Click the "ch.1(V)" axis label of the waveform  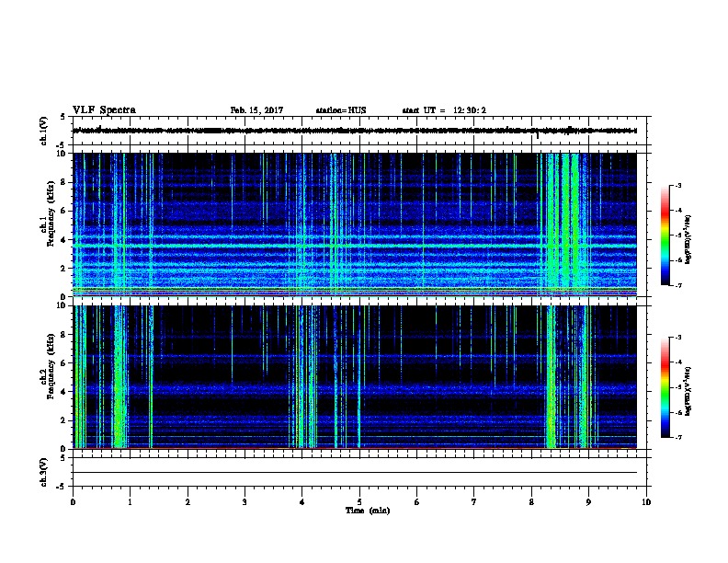coord(44,131)
